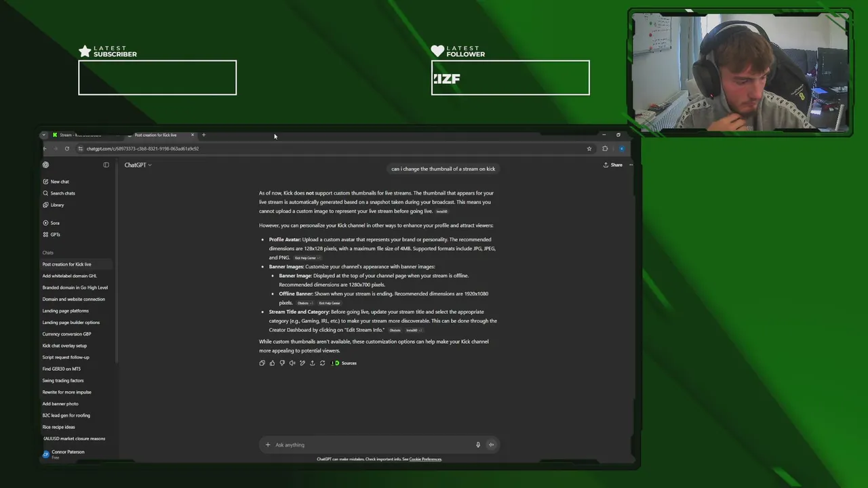Screen dimensions: 868x488
Task: Start a New chat
Action: pos(56,182)
